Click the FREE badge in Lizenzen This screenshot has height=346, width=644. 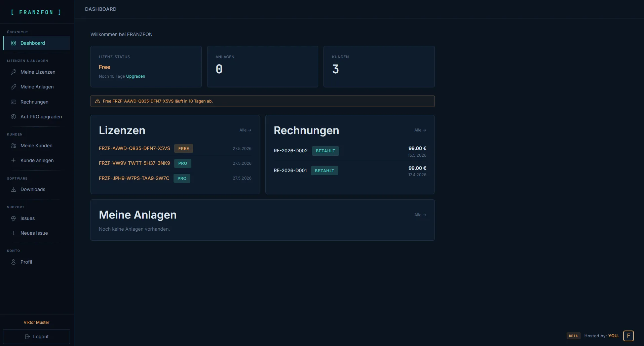[x=184, y=149]
